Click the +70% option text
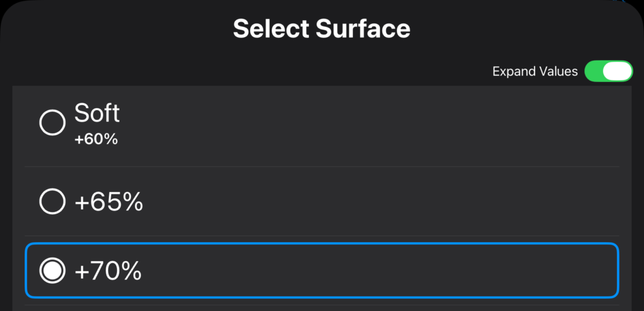This screenshot has width=644, height=311. pos(108,271)
